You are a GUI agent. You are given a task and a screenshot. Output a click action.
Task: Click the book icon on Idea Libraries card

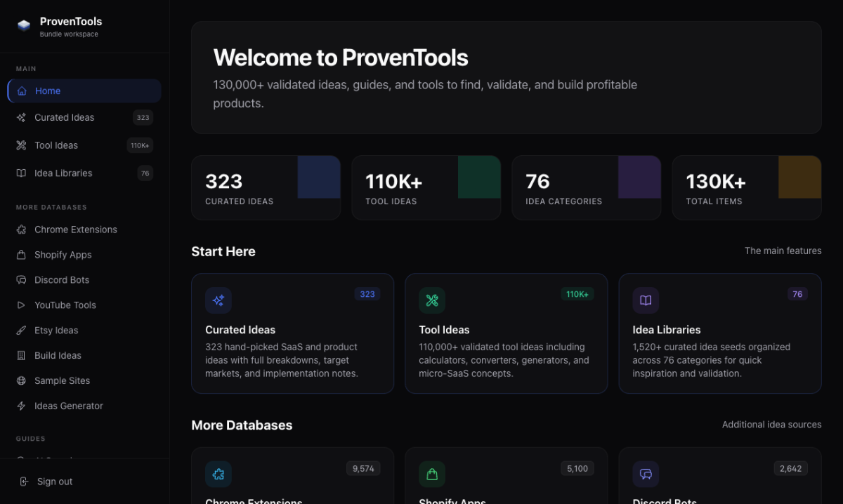point(646,300)
